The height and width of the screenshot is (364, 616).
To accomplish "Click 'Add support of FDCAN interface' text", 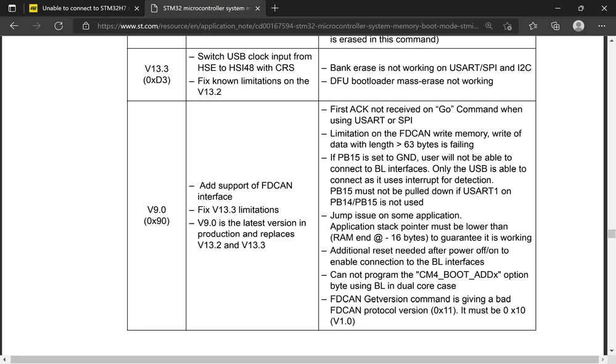I will 245,191.
